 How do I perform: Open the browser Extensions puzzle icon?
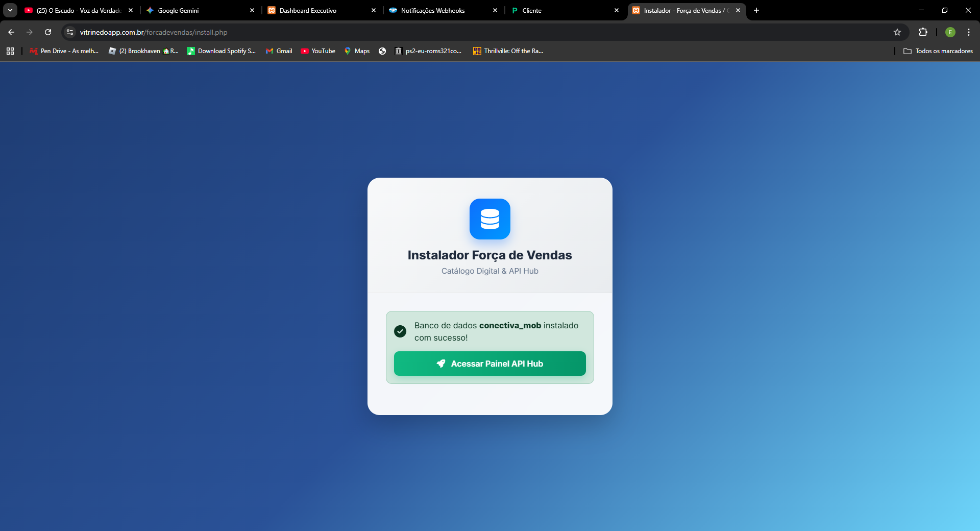(x=923, y=32)
